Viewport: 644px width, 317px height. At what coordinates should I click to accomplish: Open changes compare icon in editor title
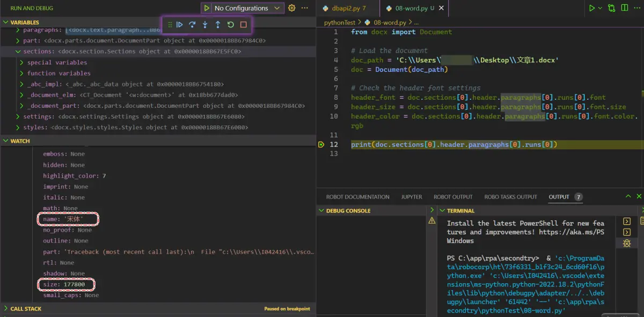[x=612, y=8]
